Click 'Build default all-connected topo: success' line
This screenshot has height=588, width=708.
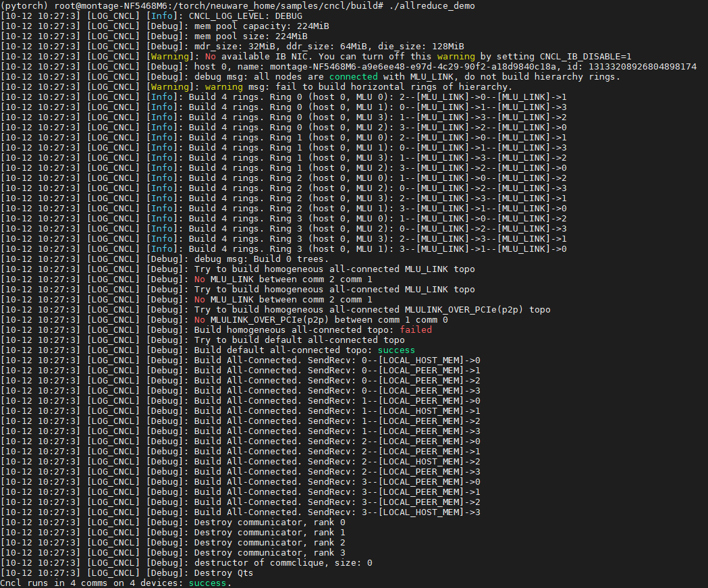[304, 350]
